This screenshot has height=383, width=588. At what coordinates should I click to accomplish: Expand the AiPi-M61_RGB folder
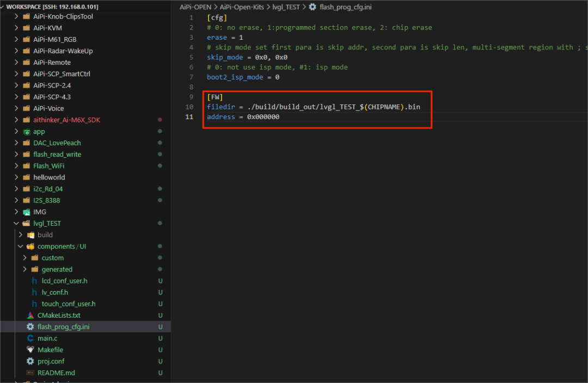tap(16, 39)
